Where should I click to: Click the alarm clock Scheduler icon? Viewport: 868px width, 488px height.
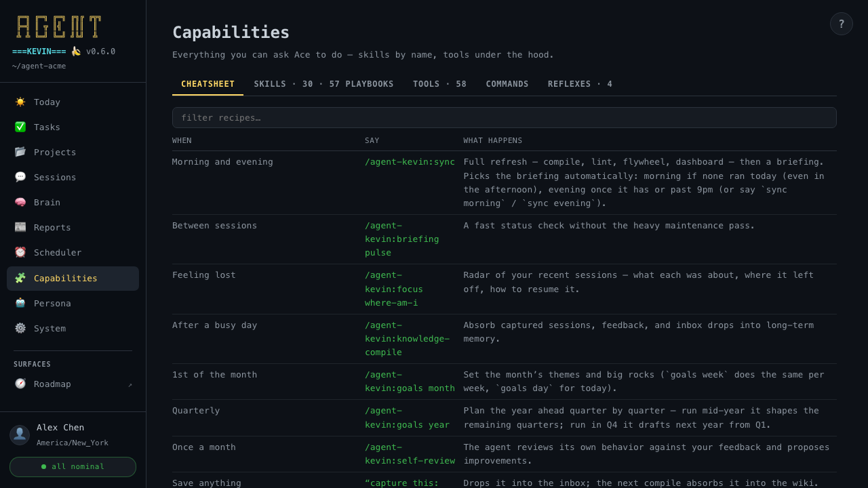(x=20, y=252)
